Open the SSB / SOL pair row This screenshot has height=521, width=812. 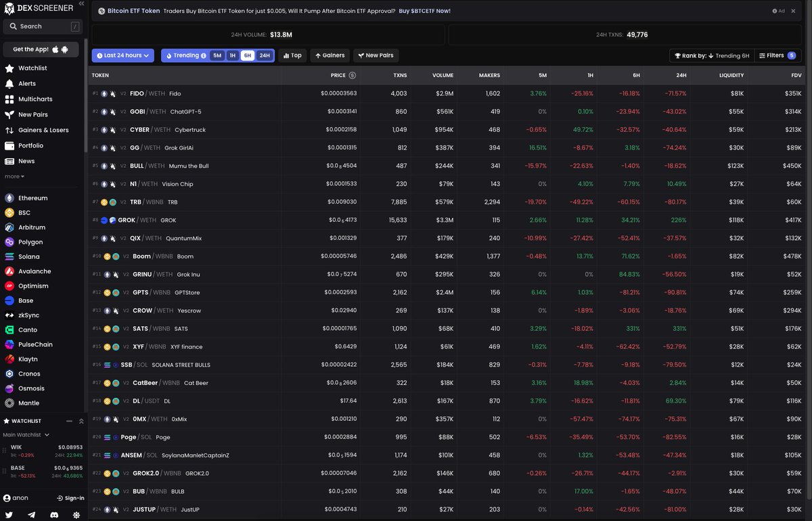(x=448, y=365)
